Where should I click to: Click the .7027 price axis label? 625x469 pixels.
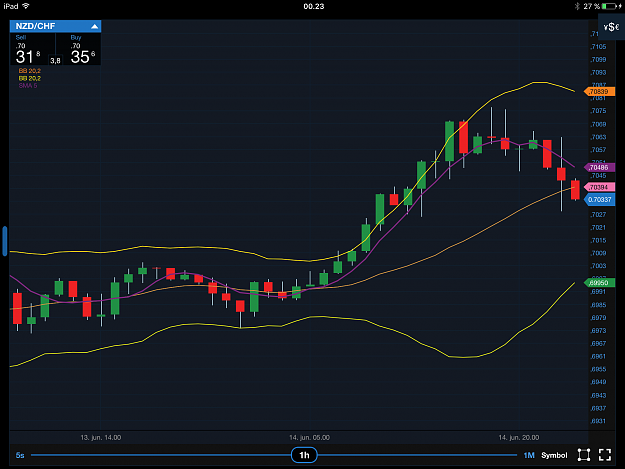[598, 215]
